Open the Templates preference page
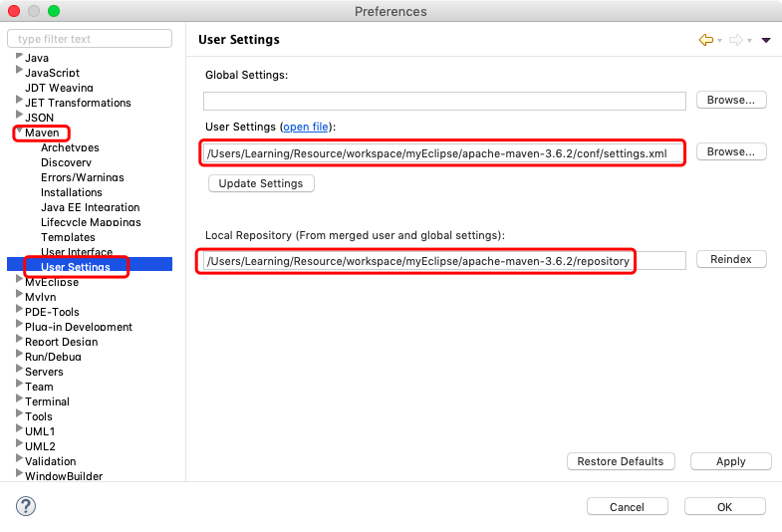The image size is (782, 532). (68, 237)
